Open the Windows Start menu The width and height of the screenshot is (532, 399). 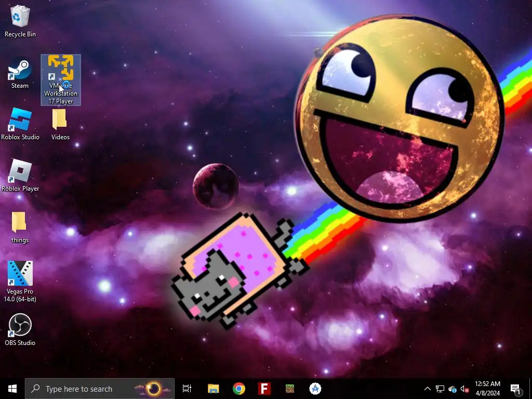(12, 389)
